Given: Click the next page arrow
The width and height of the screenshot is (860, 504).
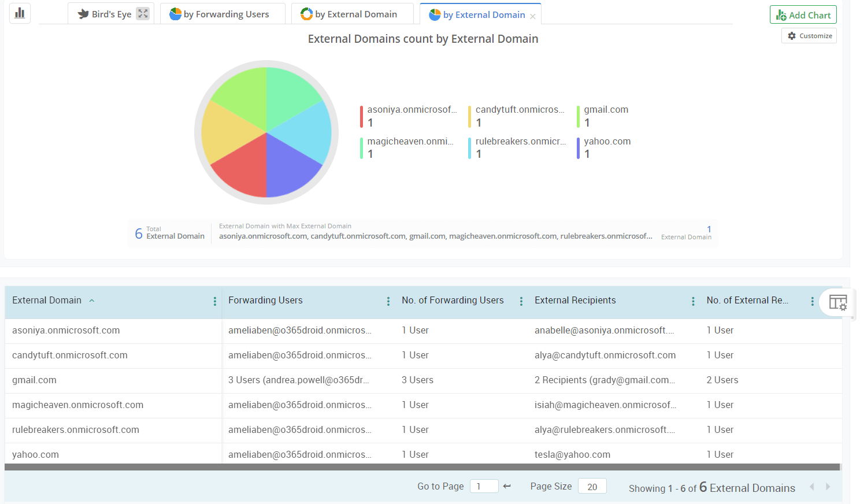Looking at the screenshot, I should 828,486.
